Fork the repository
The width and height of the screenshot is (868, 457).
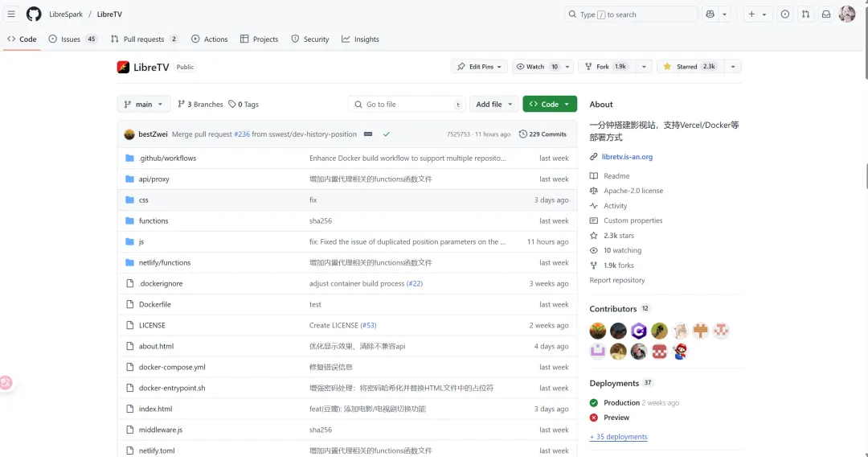[x=605, y=67]
